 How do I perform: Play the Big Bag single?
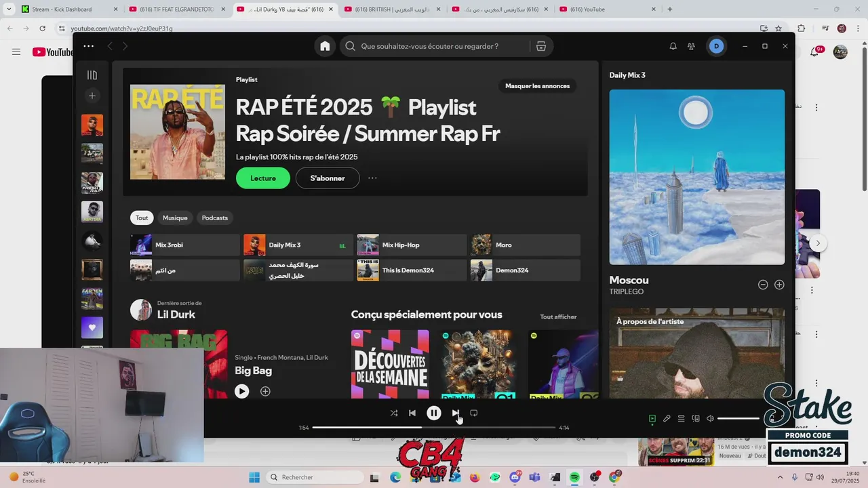coord(242,391)
